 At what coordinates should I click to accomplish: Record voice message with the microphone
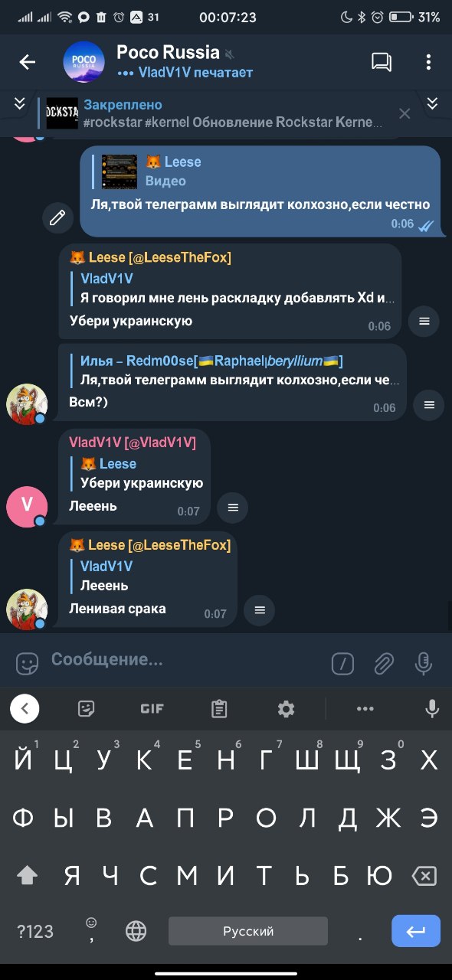point(424,663)
